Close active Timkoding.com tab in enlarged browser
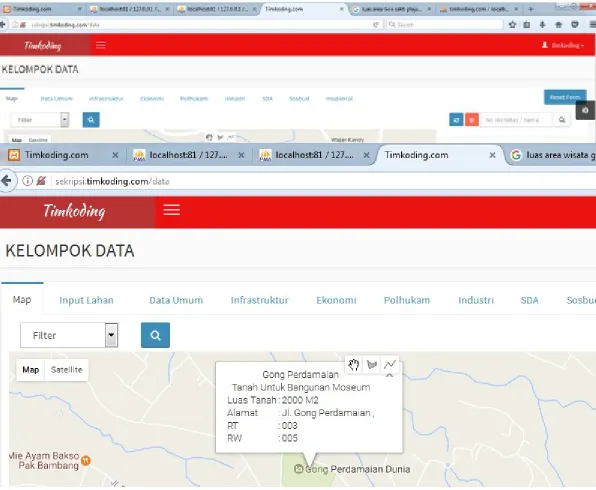This screenshot has height=490, width=596. click(x=492, y=155)
